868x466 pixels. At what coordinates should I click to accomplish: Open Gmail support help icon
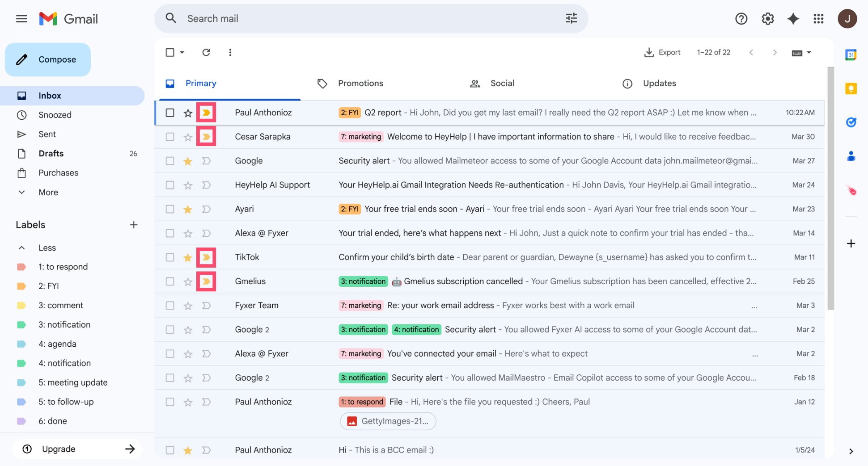(x=741, y=19)
